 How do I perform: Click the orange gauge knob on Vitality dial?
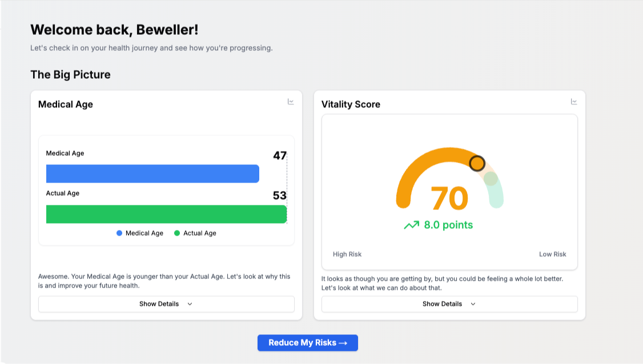click(x=477, y=164)
